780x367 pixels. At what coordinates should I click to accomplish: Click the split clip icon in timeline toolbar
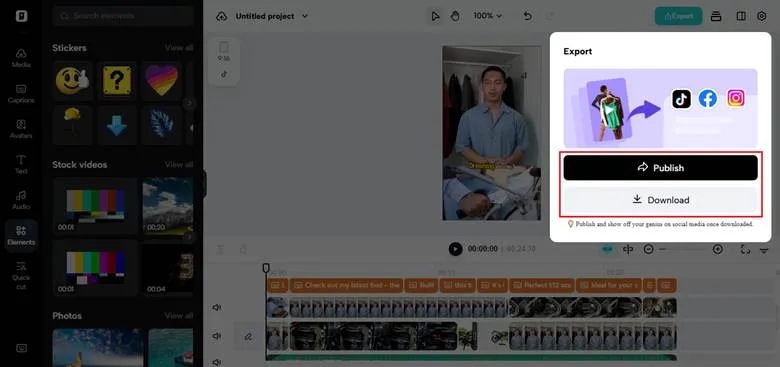click(x=628, y=249)
